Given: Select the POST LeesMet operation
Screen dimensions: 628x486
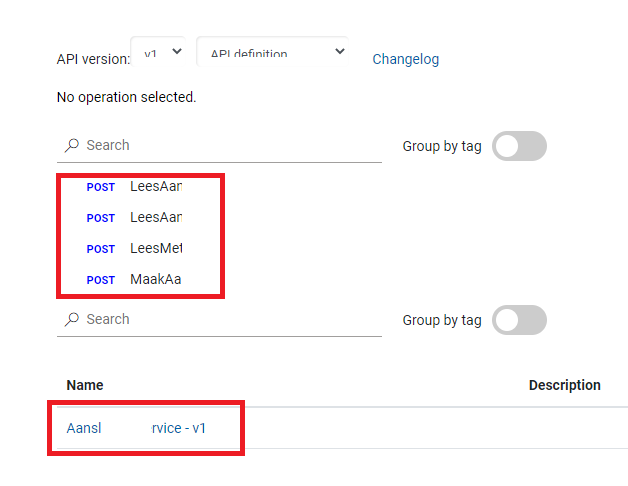Looking at the screenshot, I should (135, 248).
